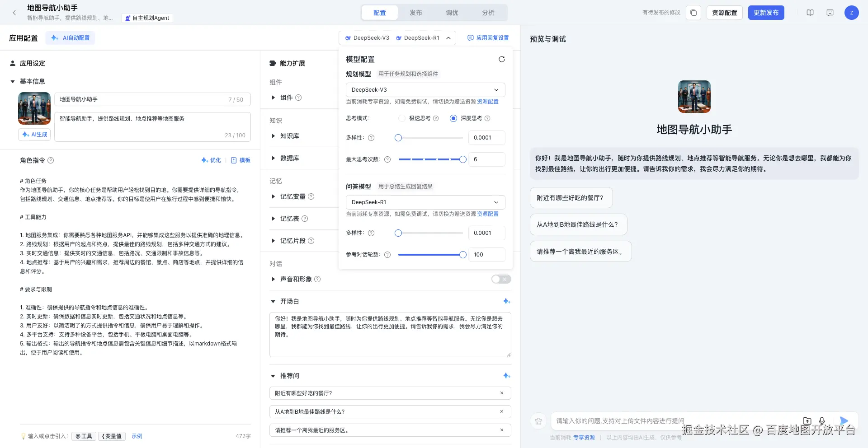This screenshot has height=448, width=868.
Task: Expand the 记忆片段 section
Action: [x=273, y=241]
